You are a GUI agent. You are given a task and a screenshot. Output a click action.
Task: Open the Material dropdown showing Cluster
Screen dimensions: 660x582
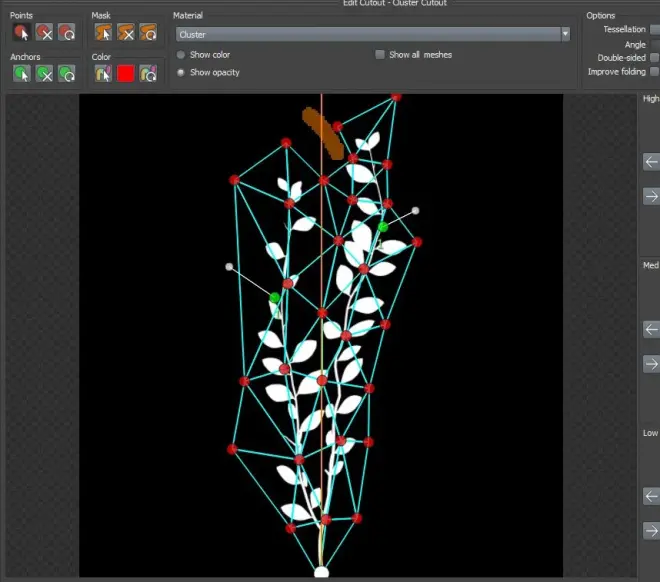point(373,35)
